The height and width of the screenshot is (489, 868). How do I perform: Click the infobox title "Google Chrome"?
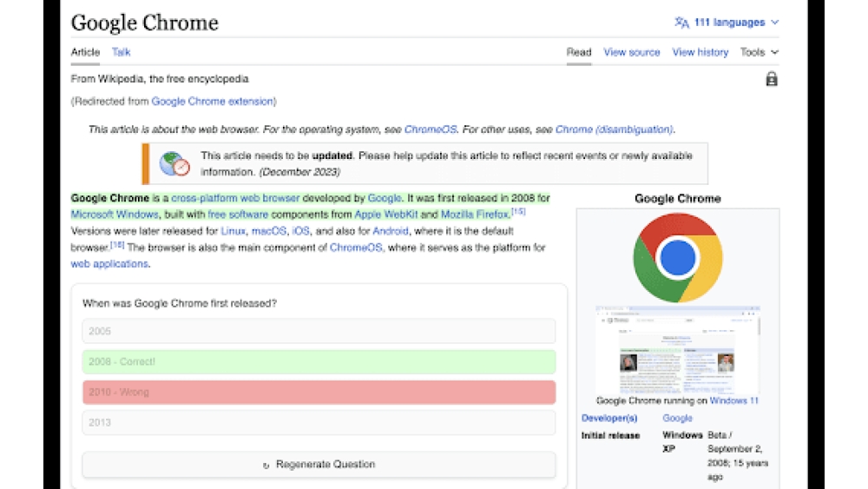coord(678,198)
